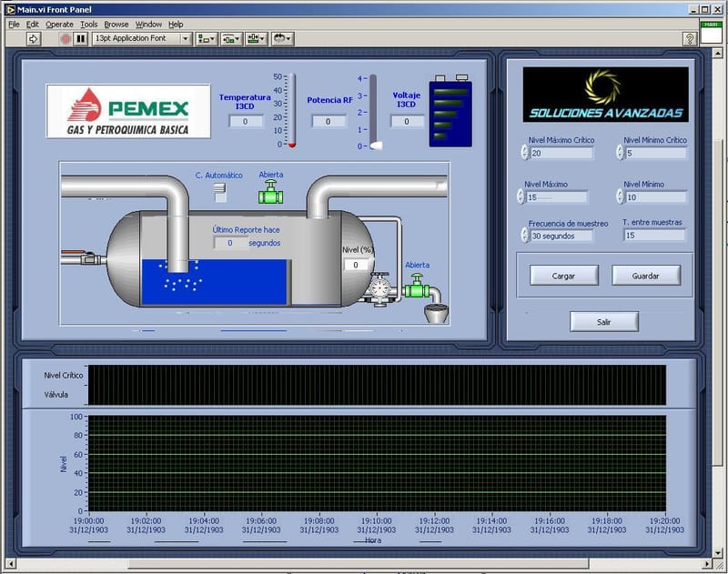Click the Nivel Máximo field
The height and width of the screenshot is (574, 728).
(x=557, y=197)
